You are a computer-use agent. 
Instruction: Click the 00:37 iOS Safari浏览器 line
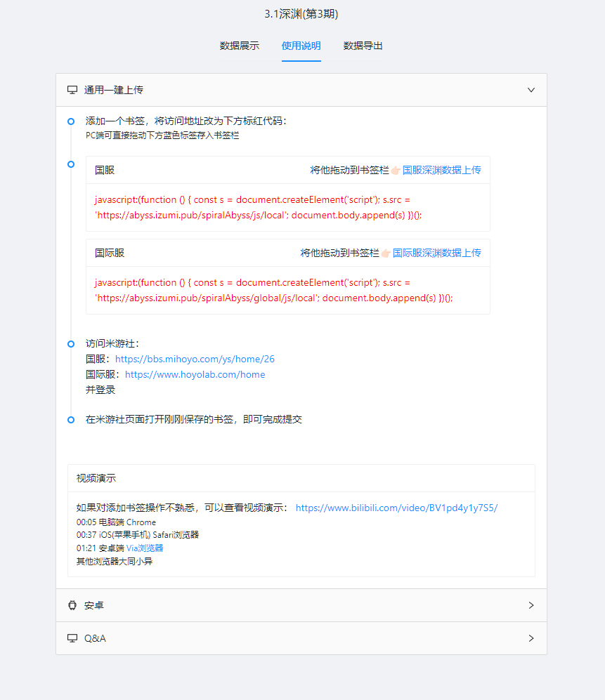pyautogui.click(x=138, y=534)
